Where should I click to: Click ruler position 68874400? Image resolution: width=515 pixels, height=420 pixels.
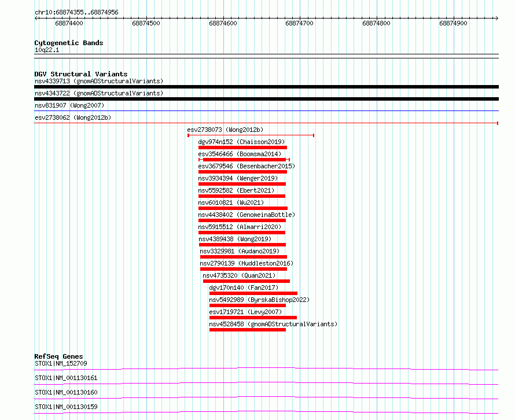[69, 23]
